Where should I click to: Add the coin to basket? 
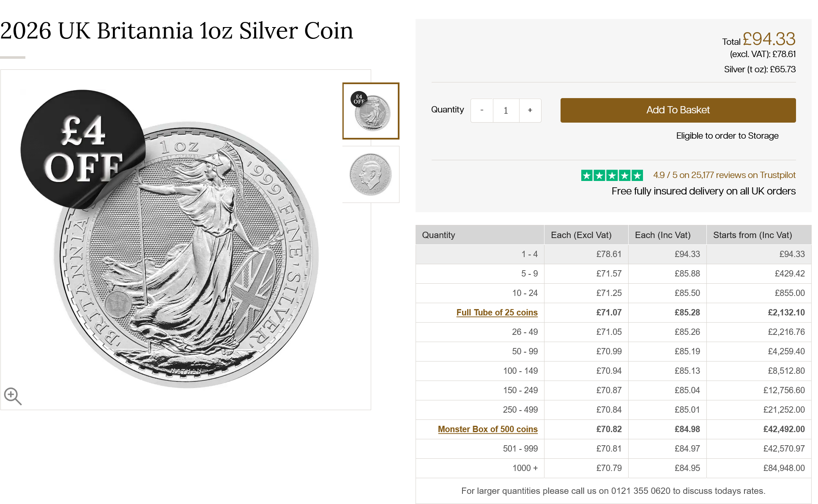(x=678, y=110)
